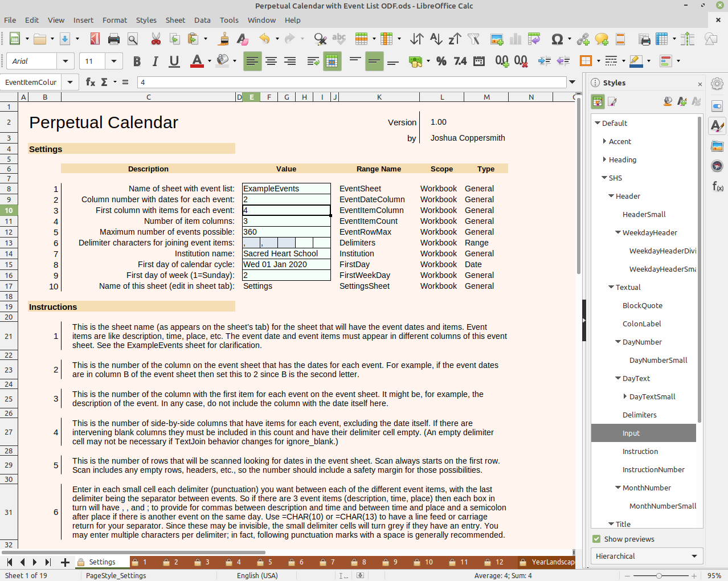Click the Font Color red swatch
The width and height of the screenshot is (728, 581).
point(197,61)
